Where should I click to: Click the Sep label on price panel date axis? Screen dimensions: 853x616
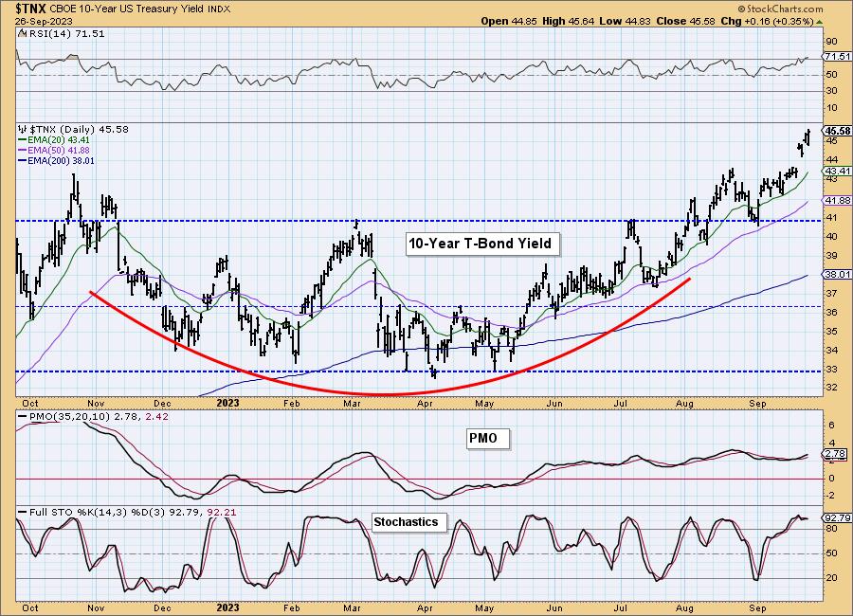757,403
